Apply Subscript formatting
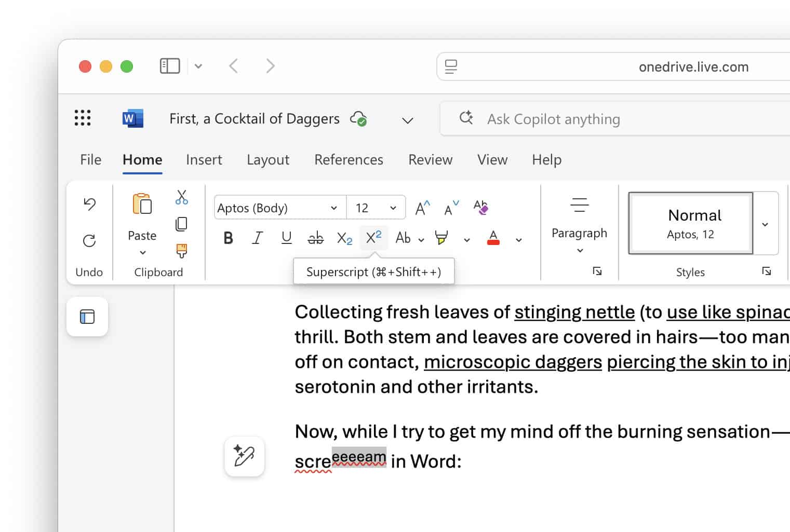Viewport: 790px width, 532px height. (344, 238)
